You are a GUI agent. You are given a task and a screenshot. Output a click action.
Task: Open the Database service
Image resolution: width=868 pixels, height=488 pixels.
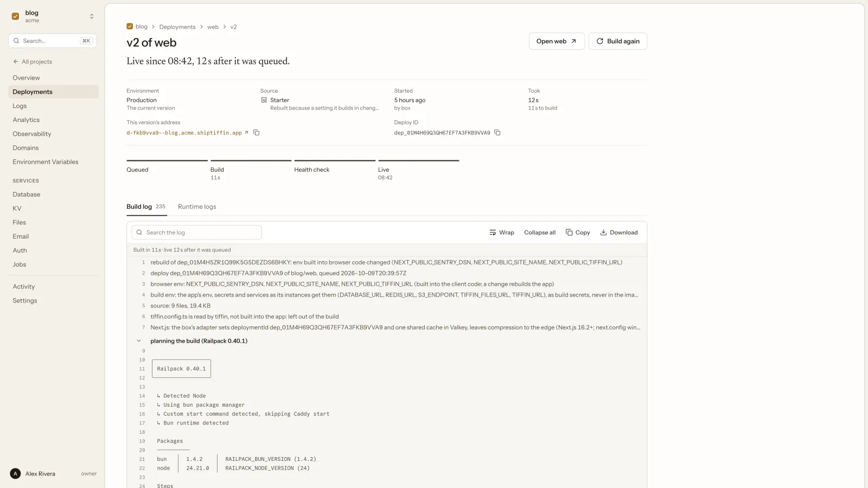click(x=53, y=195)
